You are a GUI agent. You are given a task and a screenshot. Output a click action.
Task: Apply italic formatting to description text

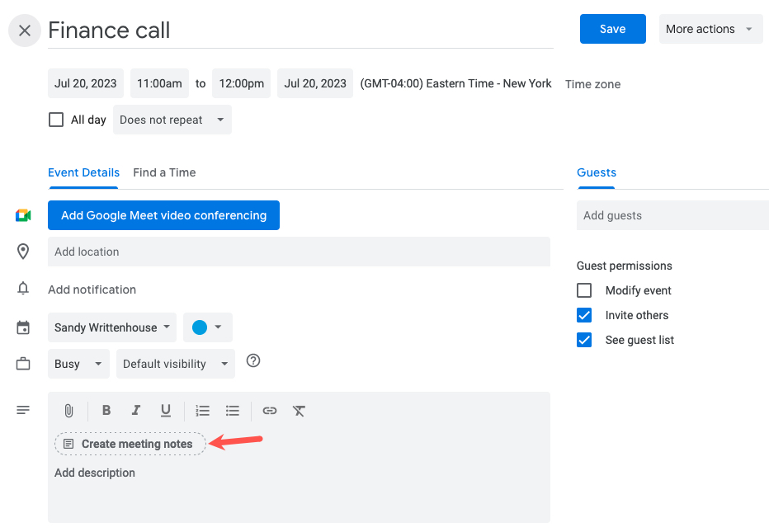pyautogui.click(x=135, y=410)
